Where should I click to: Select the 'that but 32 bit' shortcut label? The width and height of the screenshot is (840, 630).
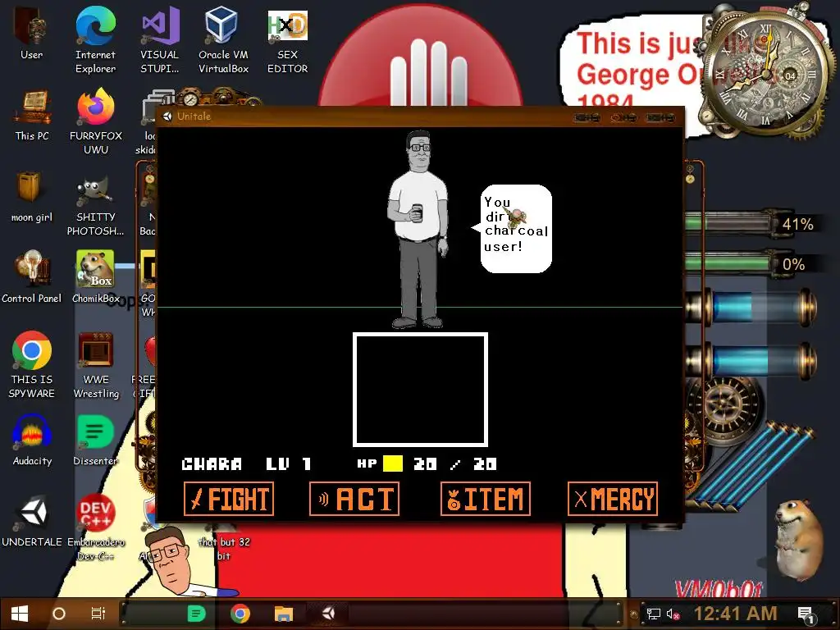224,549
